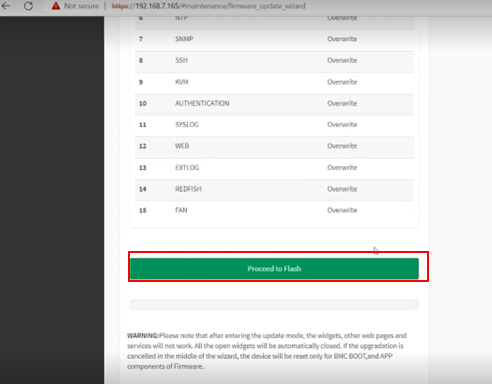This screenshot has height=384, width=492.
Task: Select the REDFISH row label
Action: pyautogui.click(x=188, y=189)
